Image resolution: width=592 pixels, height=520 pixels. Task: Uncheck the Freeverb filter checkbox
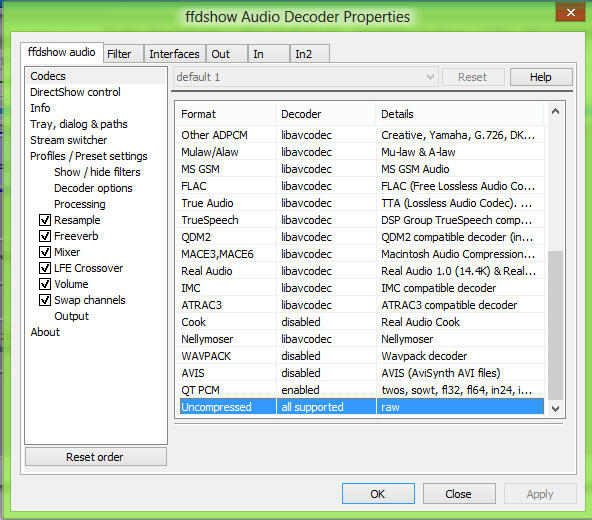[x=45, y=236]
